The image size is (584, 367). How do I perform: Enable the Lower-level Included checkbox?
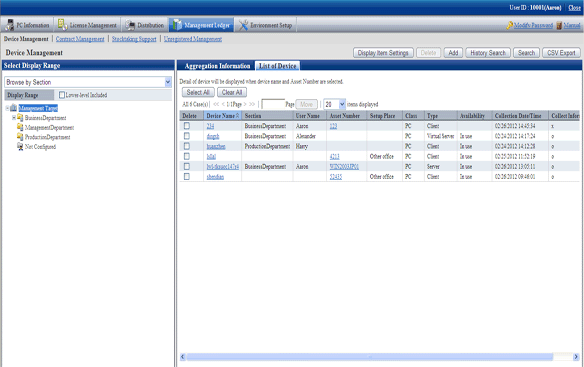coord(62,95)
